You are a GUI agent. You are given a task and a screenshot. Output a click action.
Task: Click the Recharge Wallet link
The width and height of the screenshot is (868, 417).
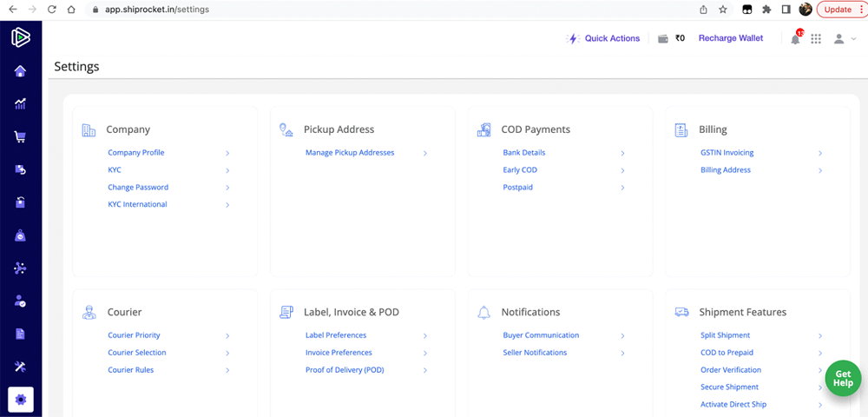[731, 38]
